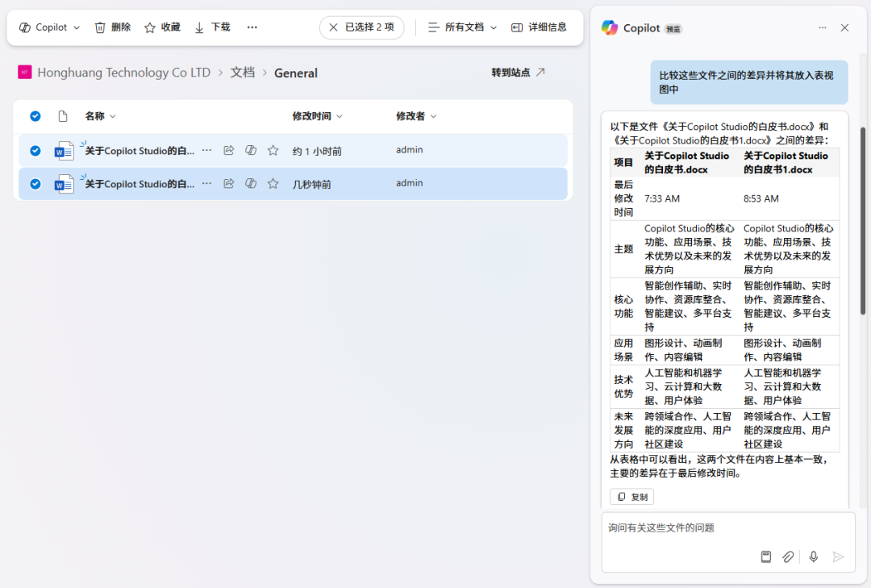Click the Favorite (收藏) toolbar button
871x588 pixels.
[x=162, y=27]
